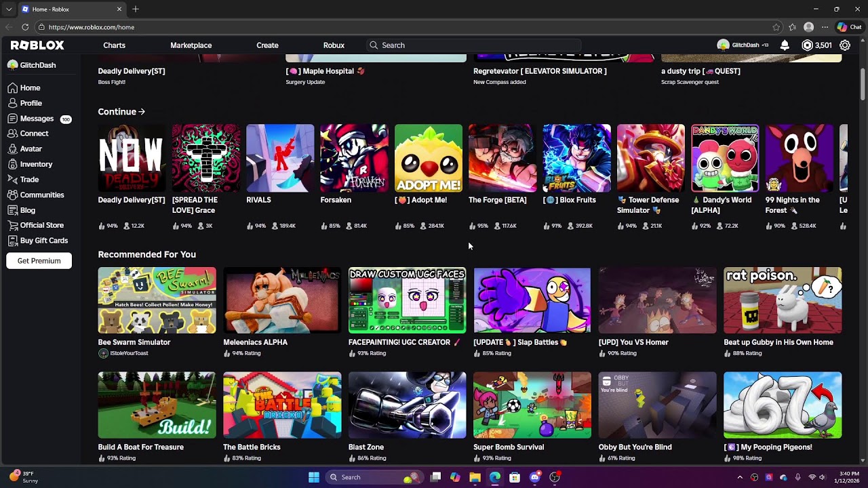868x488 pixels.
Task: Open Discord from the taskbar
Action: pyautogui.click(x=535, y=477)
